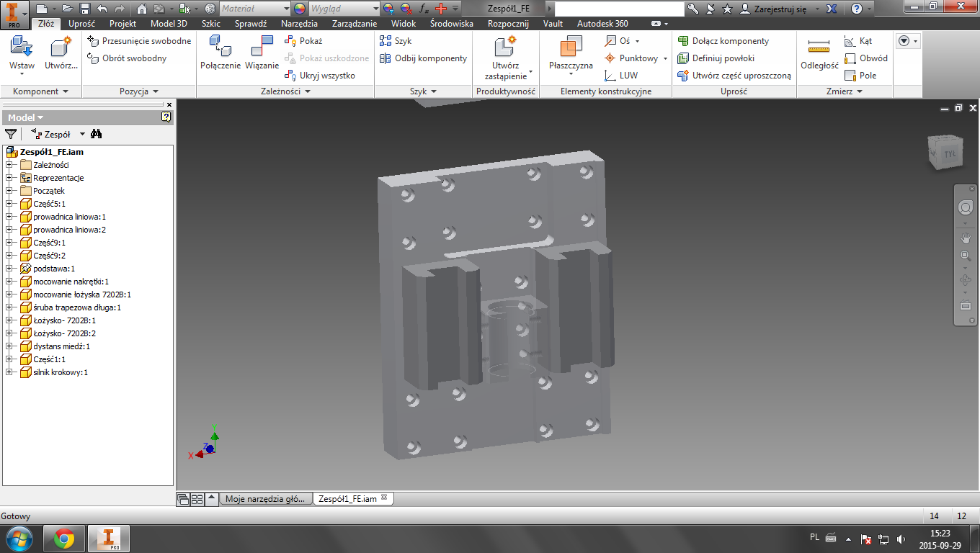This screenshot has height=553, width=980.
Task: Select the Kąt measure tool
Action: tap(858, 41)
